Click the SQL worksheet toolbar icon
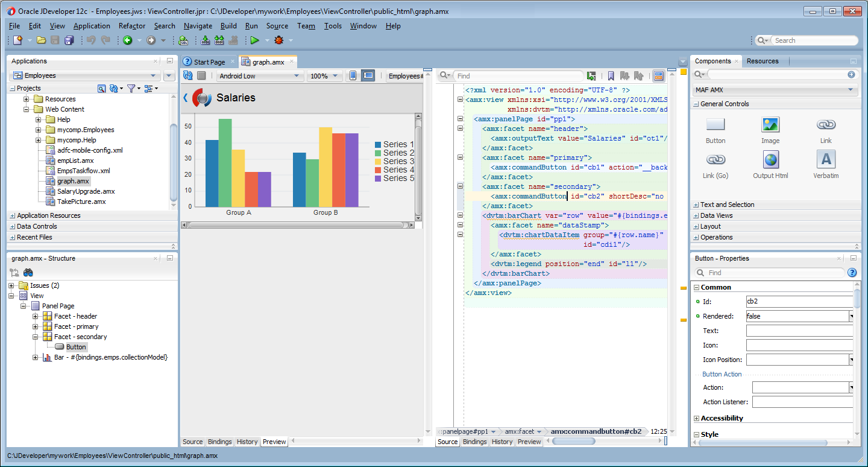This screenshot has height=467, width=868. click(183, 40)
